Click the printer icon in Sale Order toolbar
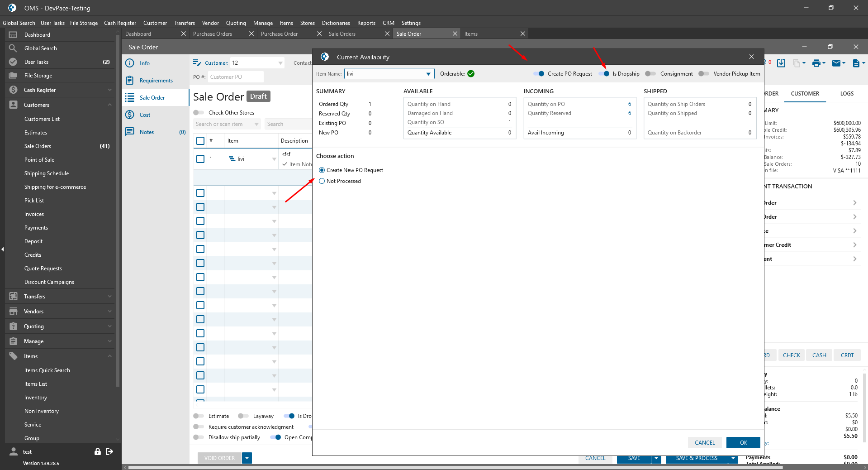 (x=816, y=63)
